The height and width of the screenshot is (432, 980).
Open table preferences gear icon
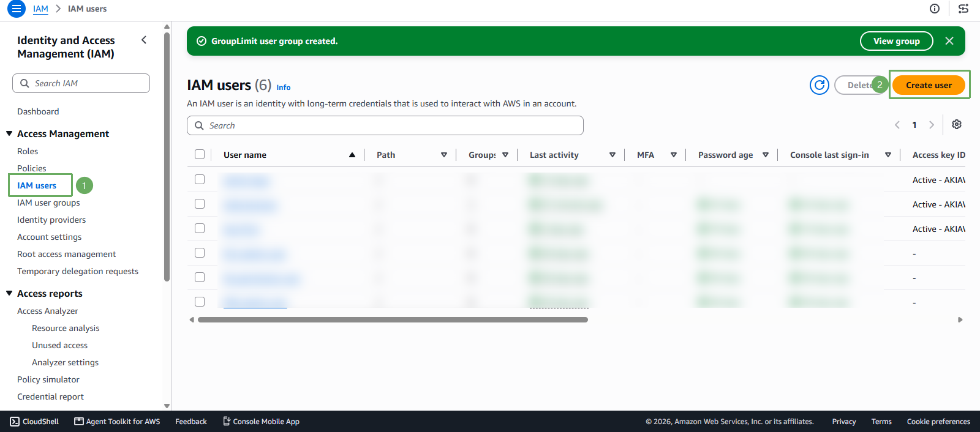click(x=957, y=124)
